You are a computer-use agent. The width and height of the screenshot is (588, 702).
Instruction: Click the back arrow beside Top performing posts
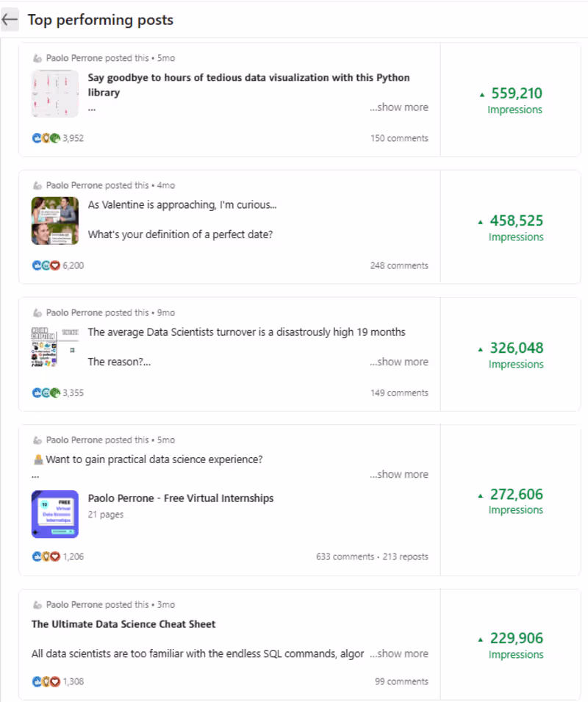coord(10,20)
